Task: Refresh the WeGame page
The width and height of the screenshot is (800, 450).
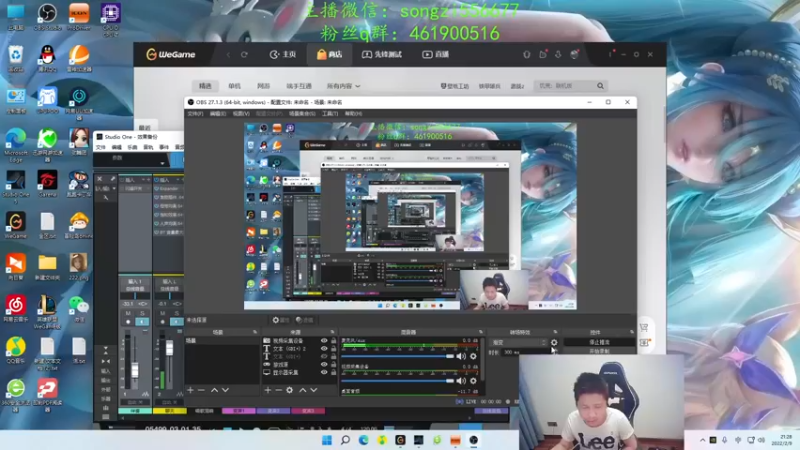Action: pyautogui.click(x=244, y=55)
